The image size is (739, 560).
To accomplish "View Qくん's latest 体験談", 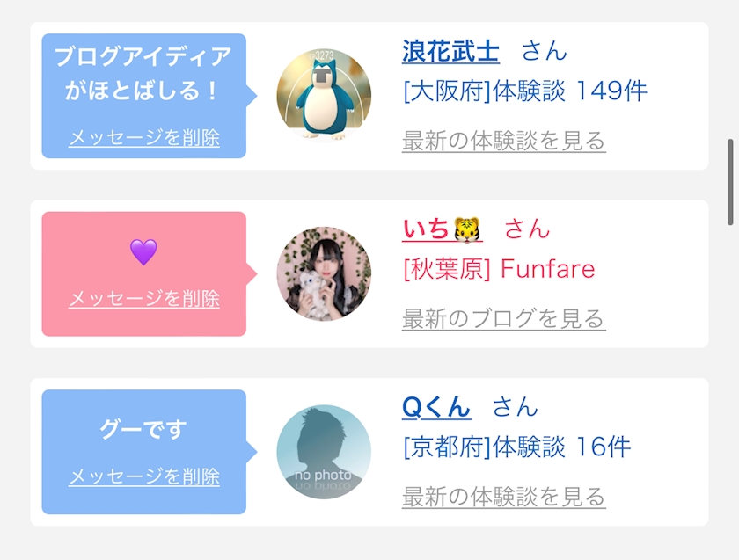I will click(x=503, y=497).
